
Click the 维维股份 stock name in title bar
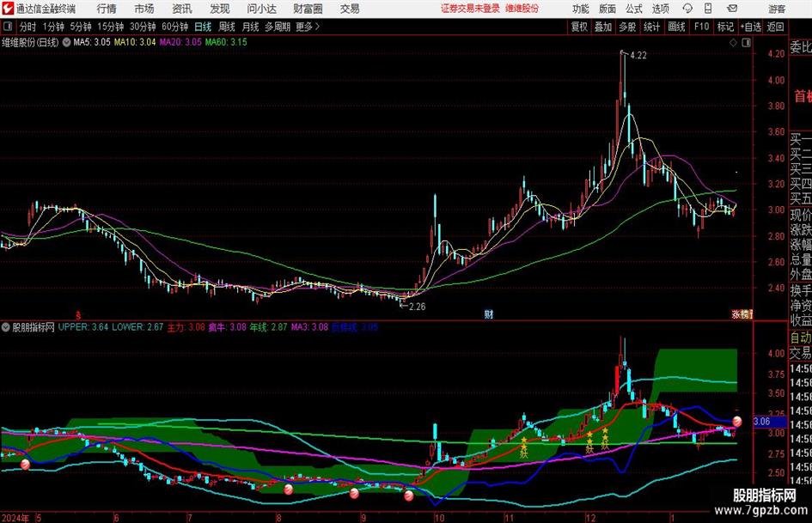(522, 9)
